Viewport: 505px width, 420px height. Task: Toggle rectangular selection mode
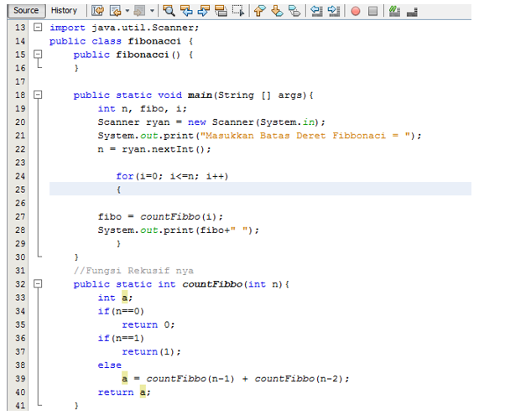tap(238, 11)
